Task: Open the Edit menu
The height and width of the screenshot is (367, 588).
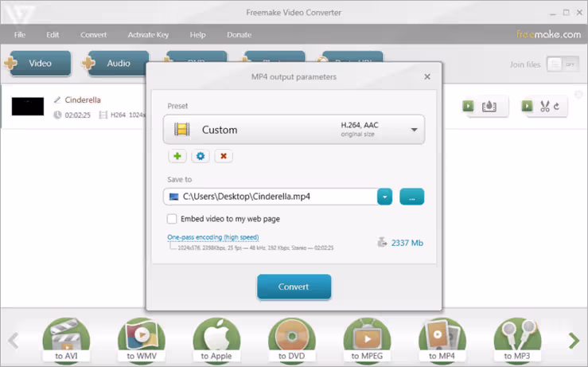Action: 53,35
